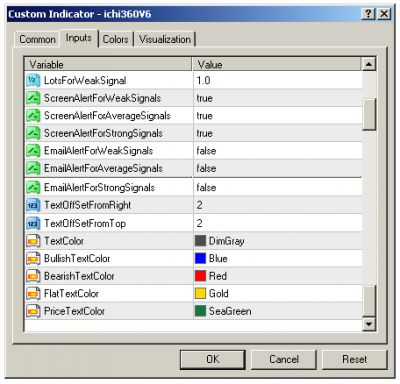The width and height of the screenshot is (400, 384).
Task: Open the PriceTextColor SeaGreen color dropdown
Action: coord(277,311)
